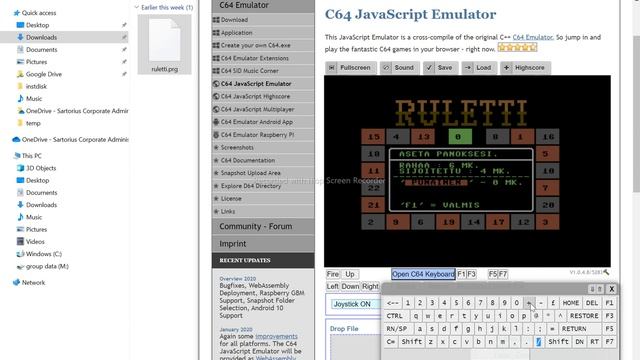Select the Windows (C:) drive
Screen dimensions: 640x360
tap(44, 254)
